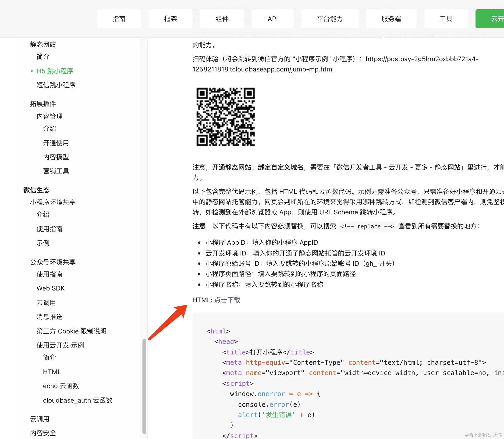Open 小程序环境共享 section

coord(53,202)
